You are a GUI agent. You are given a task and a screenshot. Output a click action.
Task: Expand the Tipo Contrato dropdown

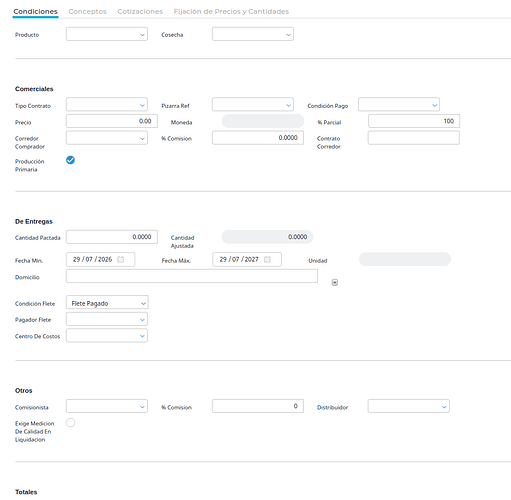click(107, 105)
